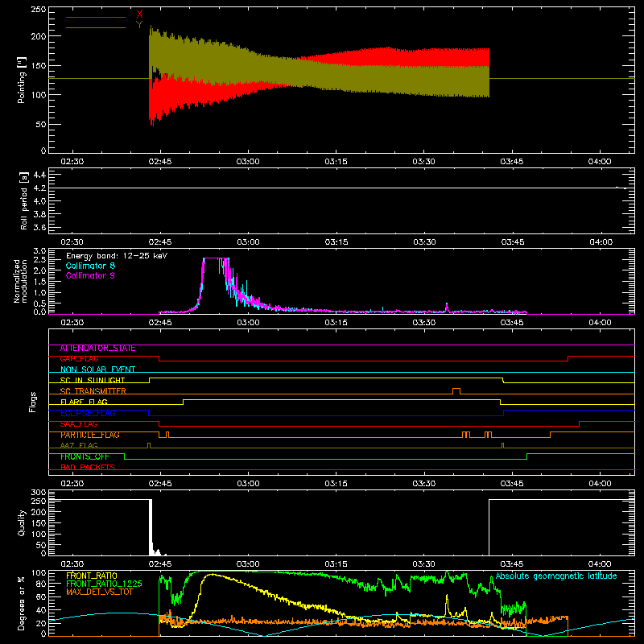Screen dimensions: 644x644
Task: Click the 04:00 tick under Roll period plot
Action: pyautogui.click(x=600, y=242)
